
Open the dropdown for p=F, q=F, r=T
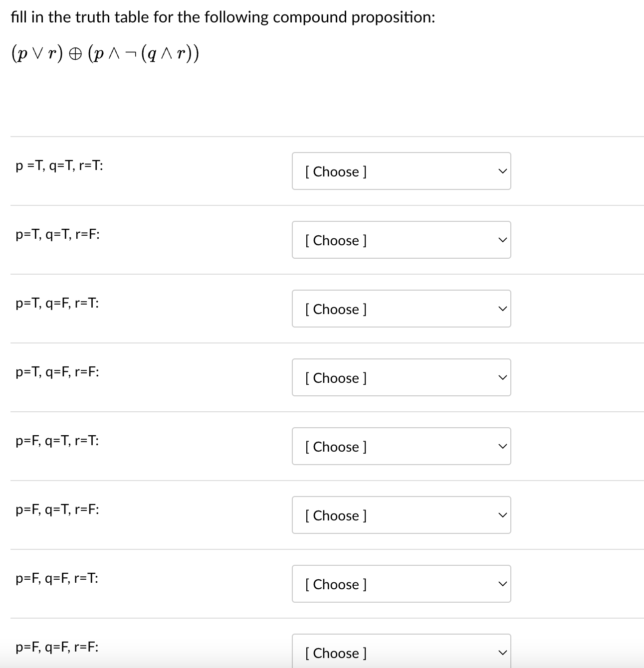(x=401, y=584)
